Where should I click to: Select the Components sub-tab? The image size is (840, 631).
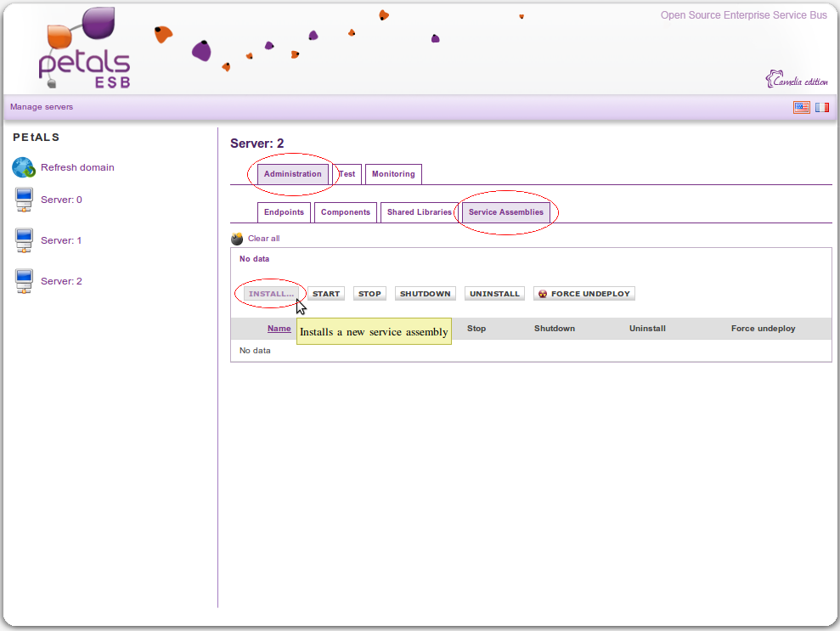tap(345, 212)
